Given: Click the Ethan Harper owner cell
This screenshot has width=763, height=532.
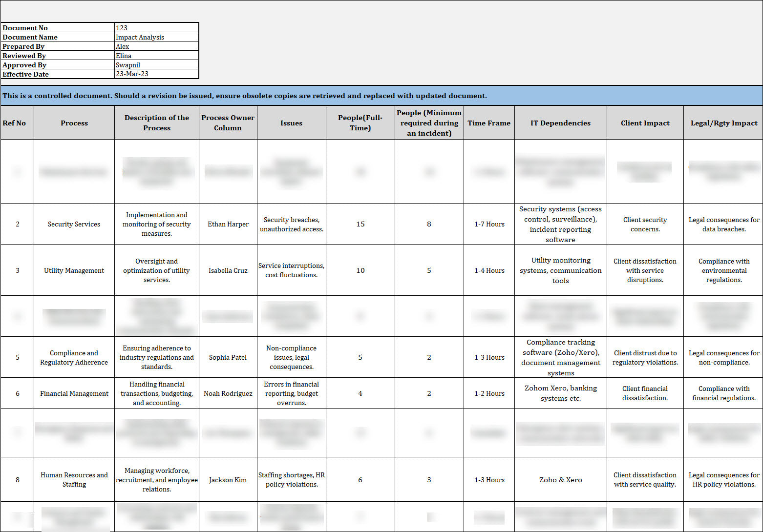Looking at the screenshot, I should point(228,224).
